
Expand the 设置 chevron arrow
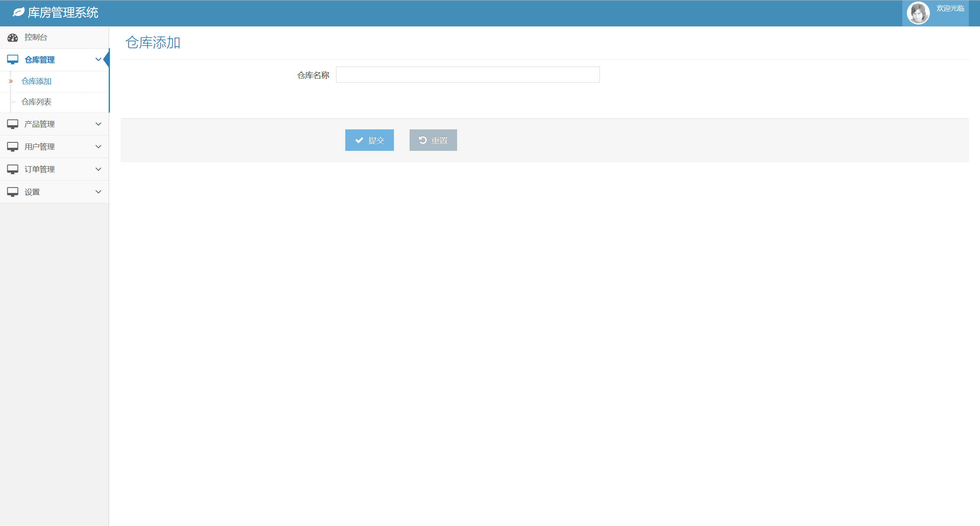(98, 192)
